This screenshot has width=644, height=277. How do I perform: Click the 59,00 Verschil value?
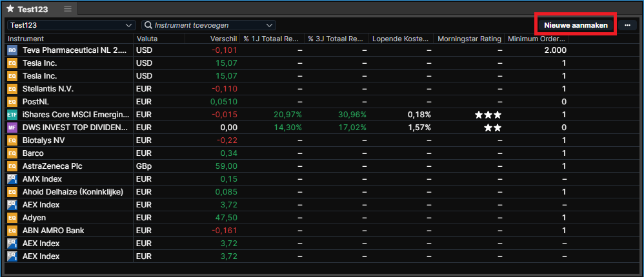pyautogui.click(x=226, y=166)
